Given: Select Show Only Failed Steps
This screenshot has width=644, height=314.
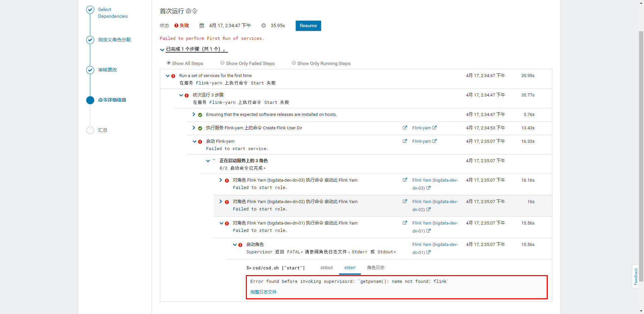Looking at the screenshot, I should click(x=222, y=63).
